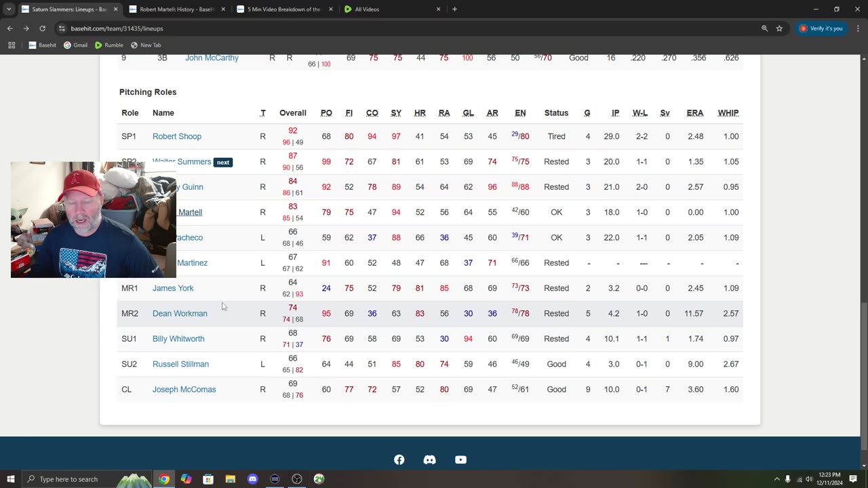This screenshot has height=488, width=868.
Task: Bookmark this page with the star icon
Action: click(x=779, y=28)
